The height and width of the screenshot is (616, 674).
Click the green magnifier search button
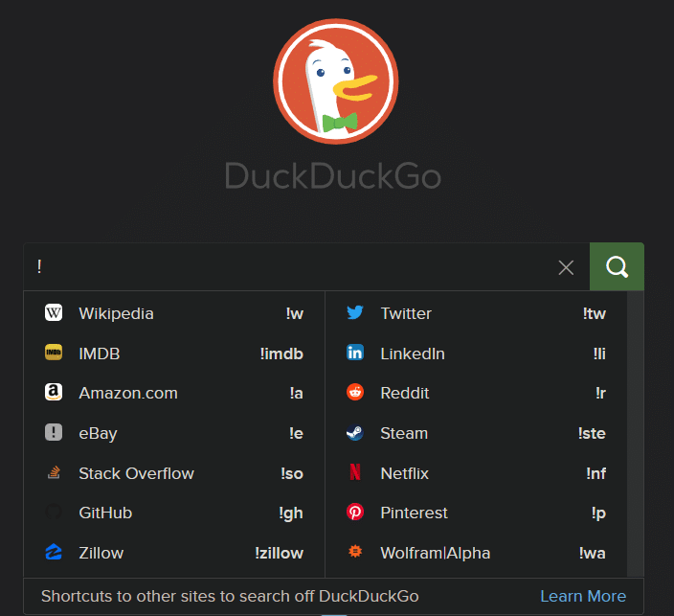pyautogui.click(x=617, y=266)
